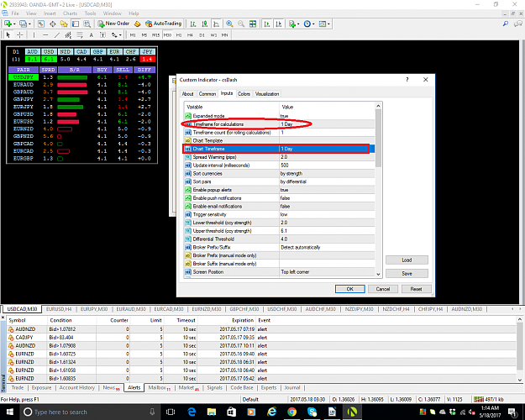Switch chart to M1 timeframe
525x420 pixels.
pos(133,34)
